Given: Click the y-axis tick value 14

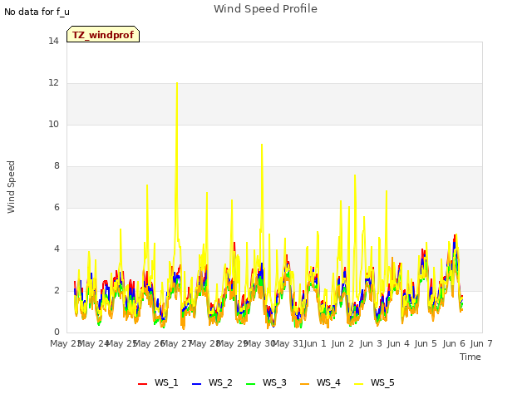Looking at the screenshot, I should (x=53, y=41).
